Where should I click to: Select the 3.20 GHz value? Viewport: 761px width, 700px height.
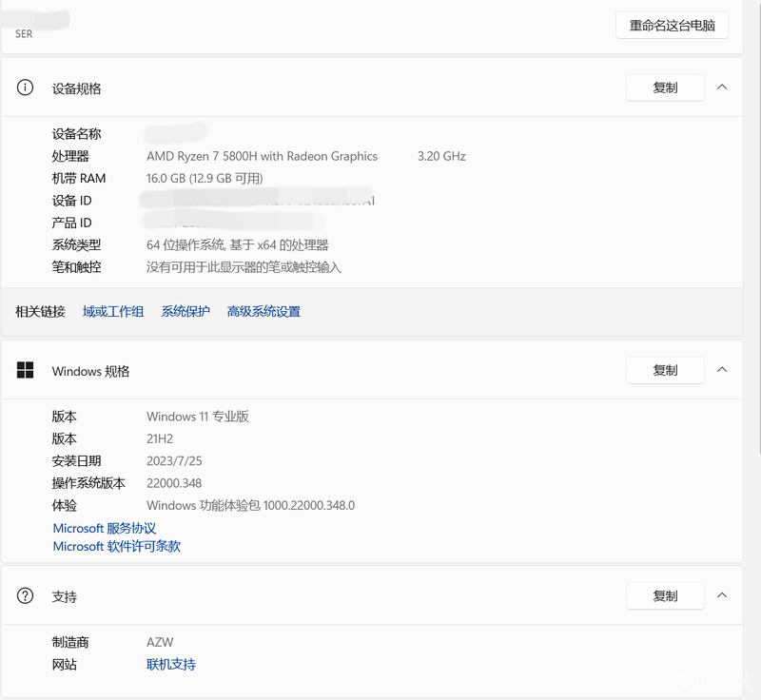pos(441,156)
